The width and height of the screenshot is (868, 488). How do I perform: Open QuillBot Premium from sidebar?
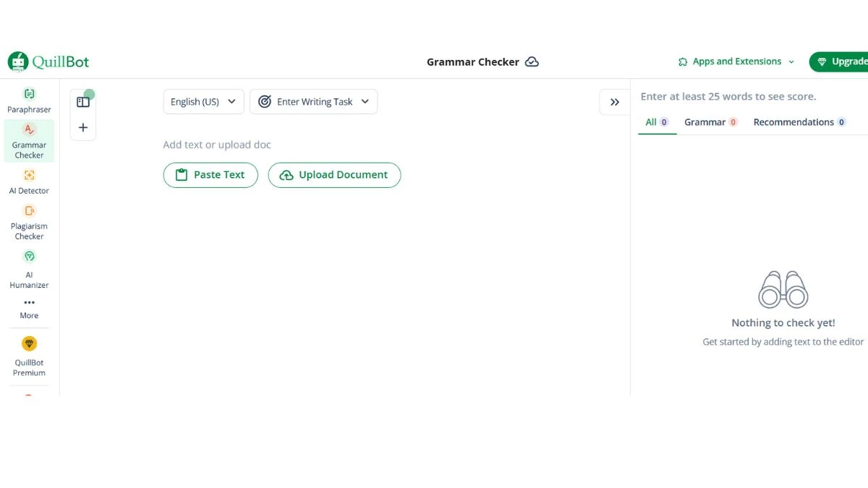pos(29,356)
